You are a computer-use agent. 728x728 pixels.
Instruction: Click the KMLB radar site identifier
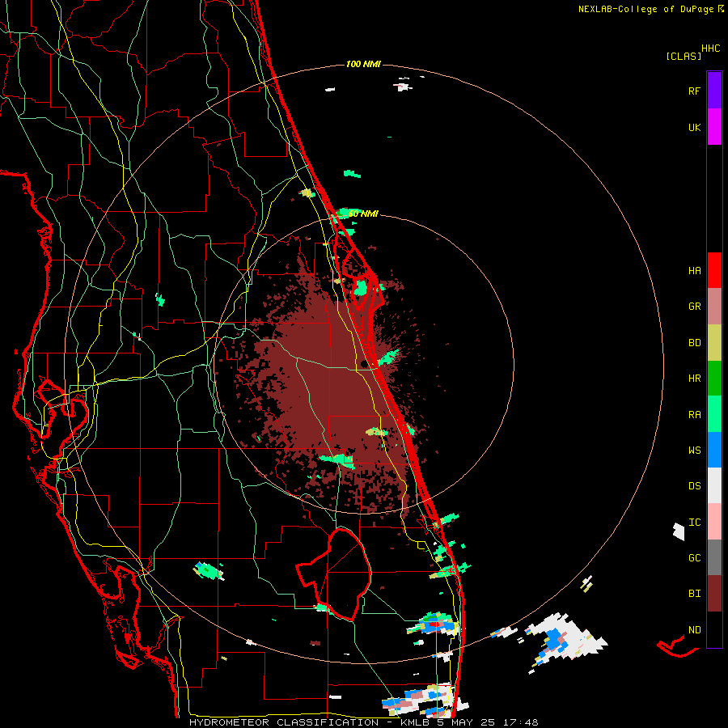(416, 722)
